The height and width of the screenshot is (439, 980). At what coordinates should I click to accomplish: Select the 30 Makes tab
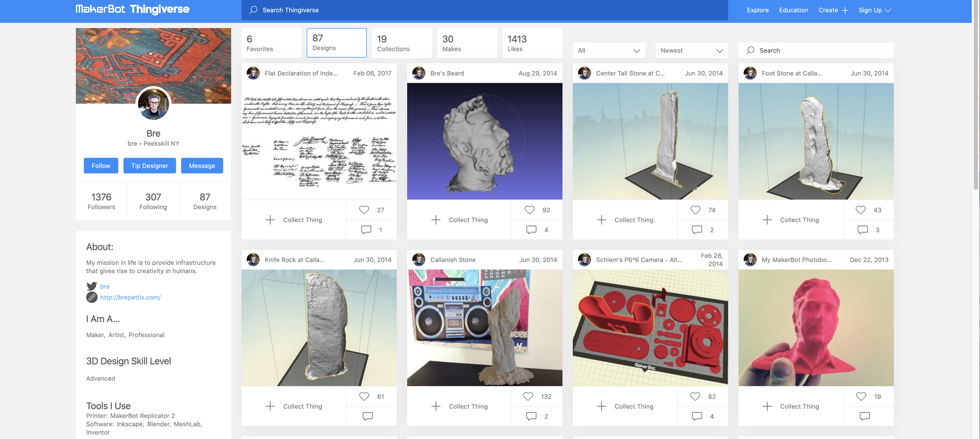click(467, 43)
